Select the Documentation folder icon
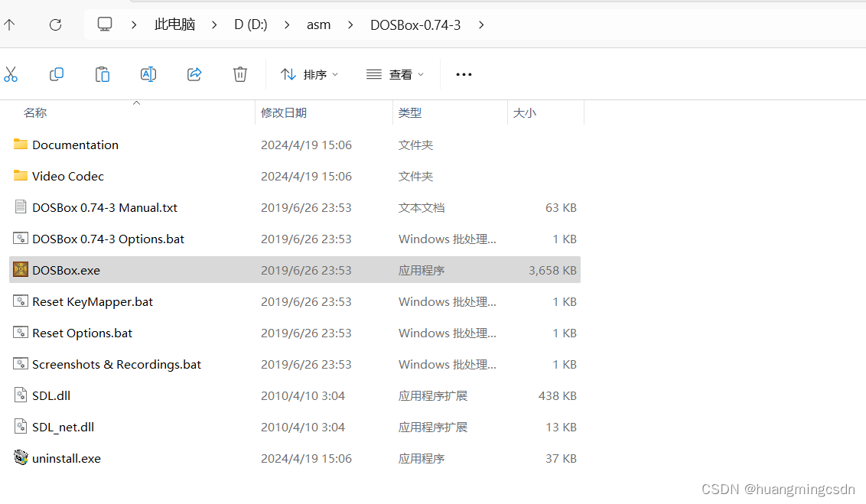Viewport: 866px width, 504px height. 21,144
